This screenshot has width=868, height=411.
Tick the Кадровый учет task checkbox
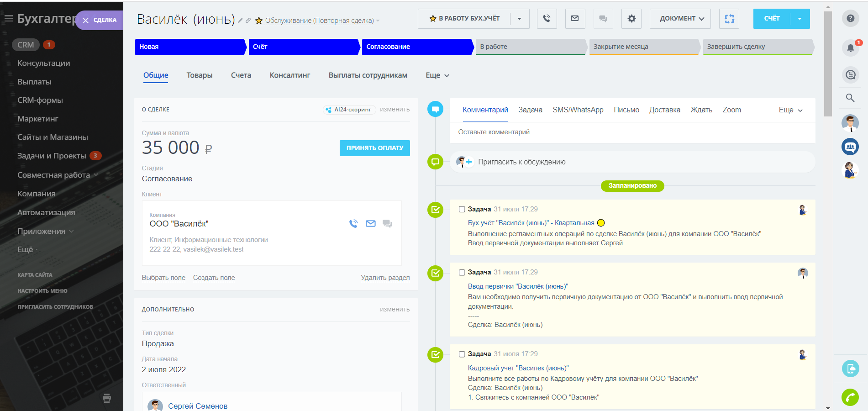(462, 354)
